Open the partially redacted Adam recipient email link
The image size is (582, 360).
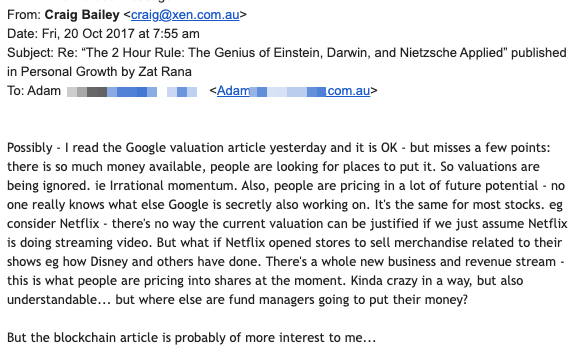[293, 91]
